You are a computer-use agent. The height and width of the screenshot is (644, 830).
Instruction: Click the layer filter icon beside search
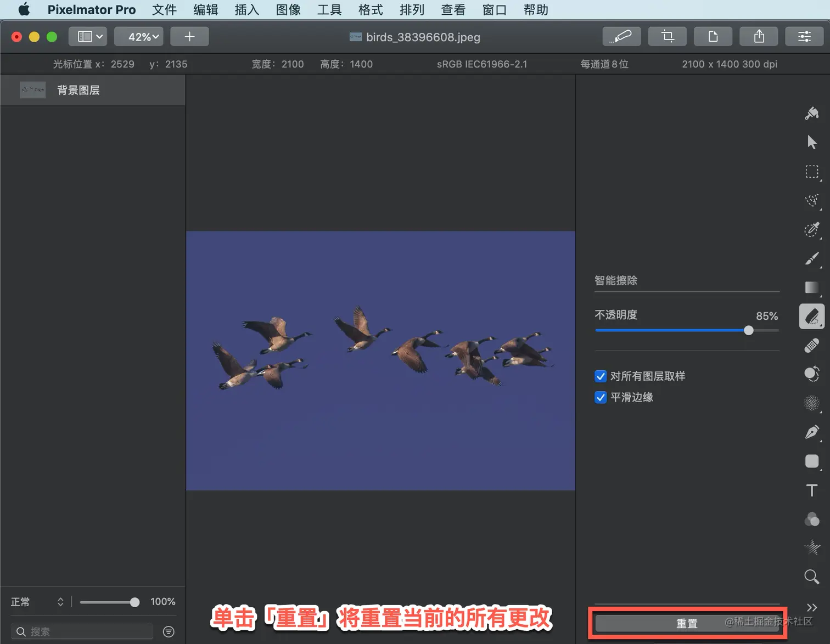(169, 632)
